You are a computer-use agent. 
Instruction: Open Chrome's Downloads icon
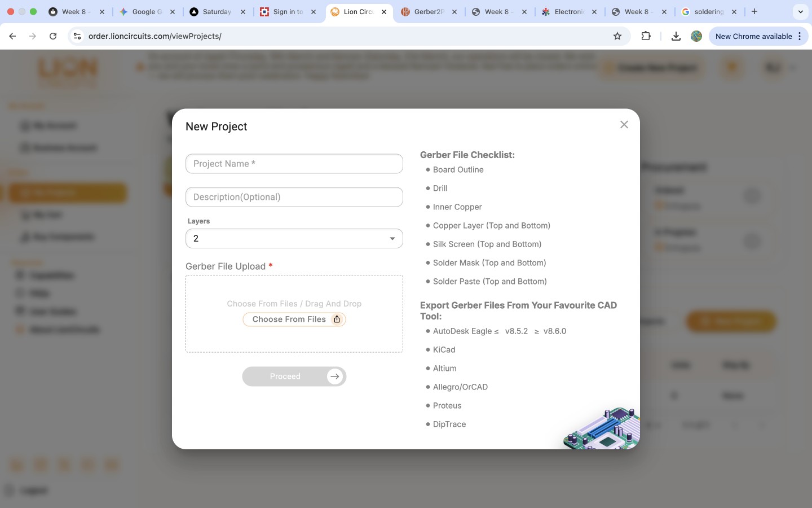(x=676, y=36)
